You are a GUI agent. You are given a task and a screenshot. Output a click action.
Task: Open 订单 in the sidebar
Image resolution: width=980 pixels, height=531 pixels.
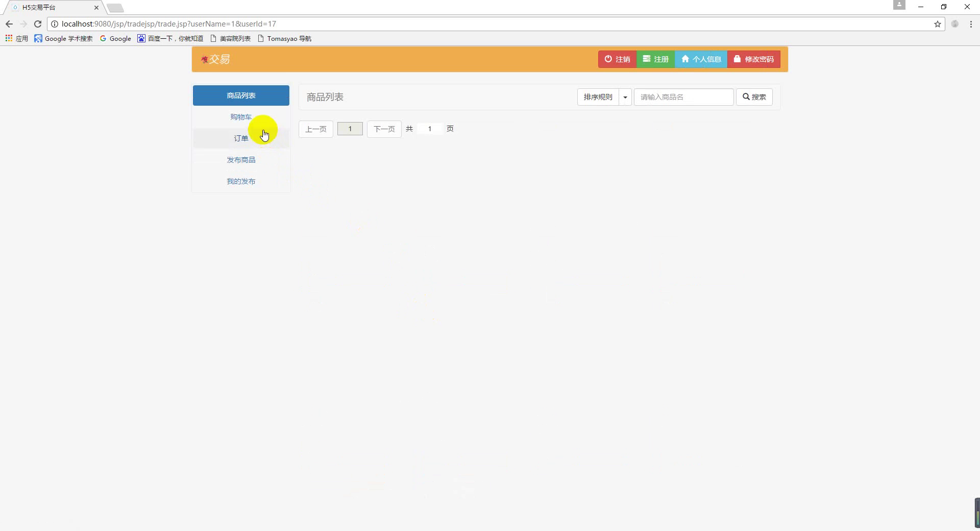pos(241,138)
